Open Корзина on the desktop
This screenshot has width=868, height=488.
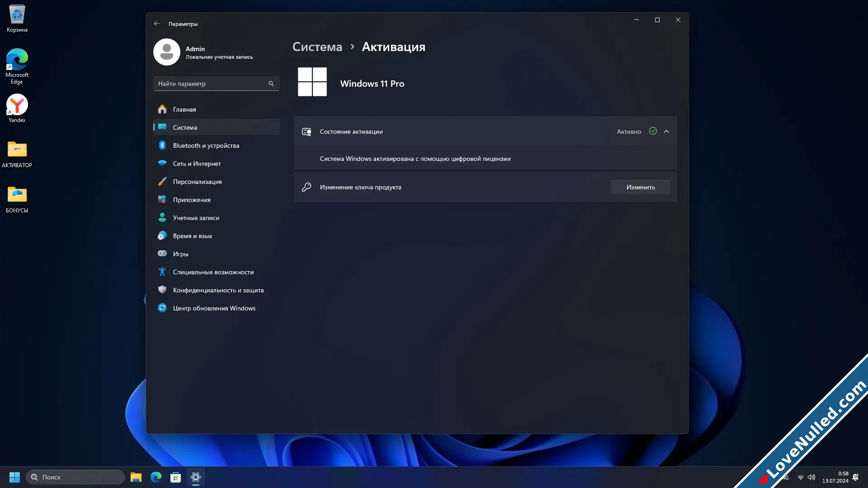point(17,19)
